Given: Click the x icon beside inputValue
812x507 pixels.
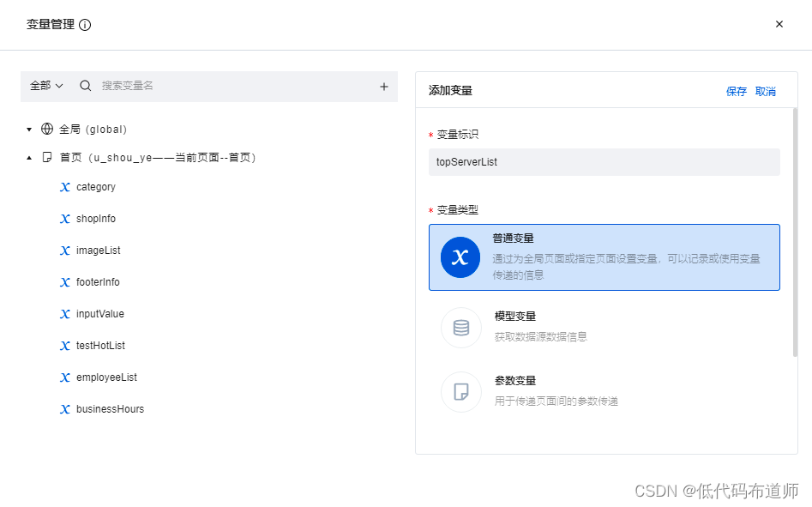Looking at the screenshot, I should (64, 314).
